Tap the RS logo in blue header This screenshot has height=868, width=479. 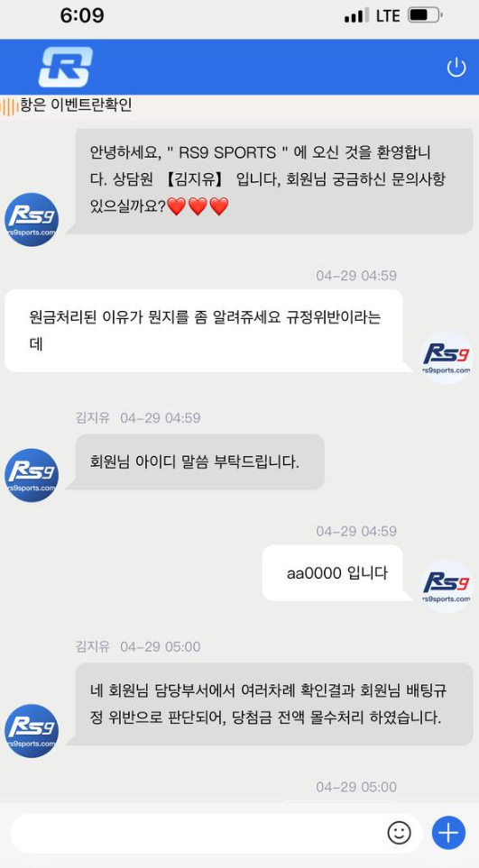(65, 67)
